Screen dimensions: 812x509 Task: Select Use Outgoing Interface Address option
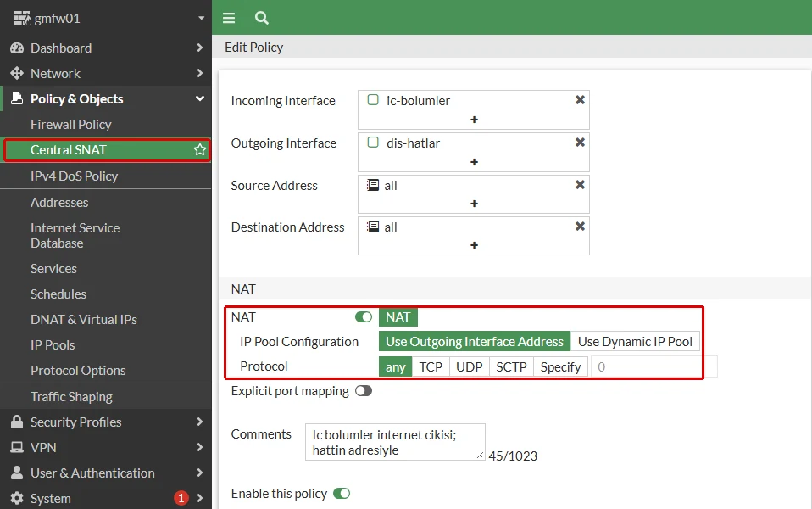pos(475,342)
